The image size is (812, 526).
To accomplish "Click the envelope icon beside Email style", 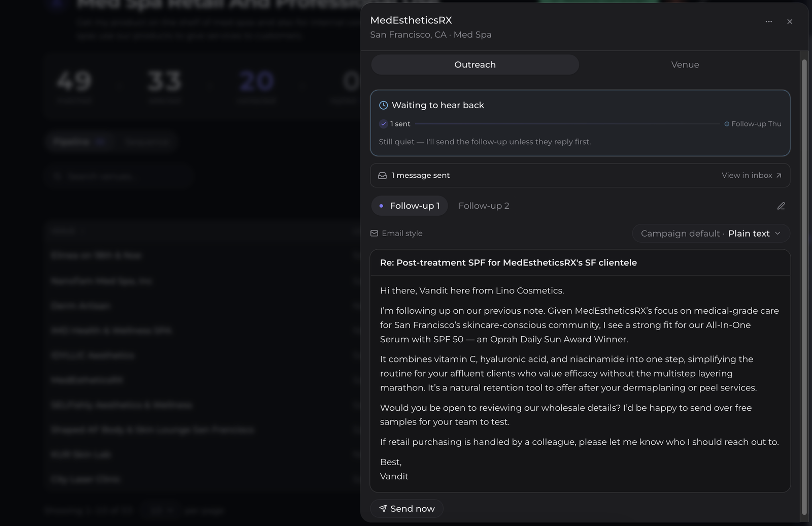I will 375,233.
